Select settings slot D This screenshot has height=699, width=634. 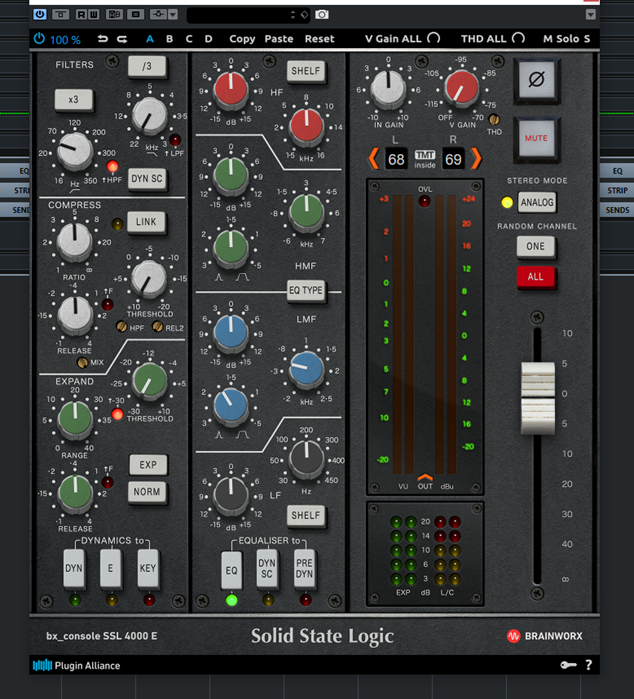(208, 39)
